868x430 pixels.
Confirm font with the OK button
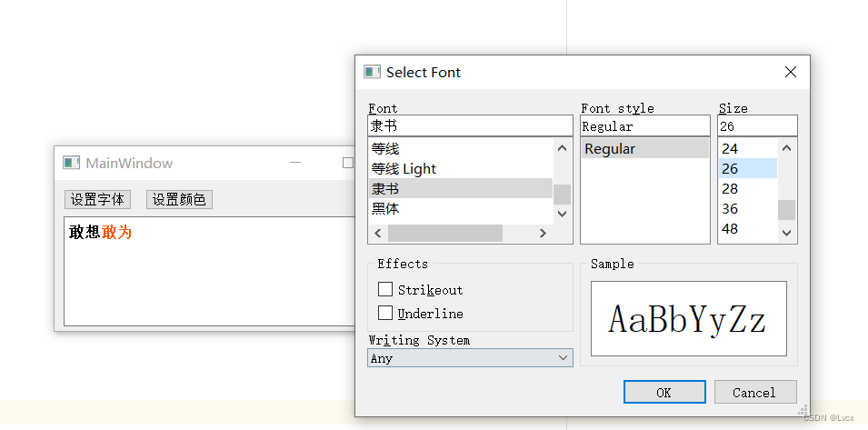click(664, 393)
